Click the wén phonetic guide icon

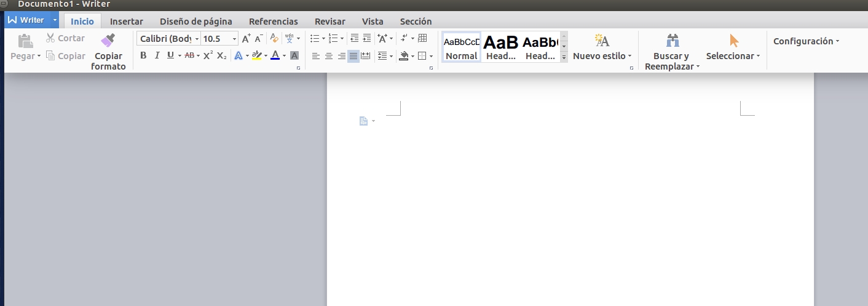coord(290,39)
